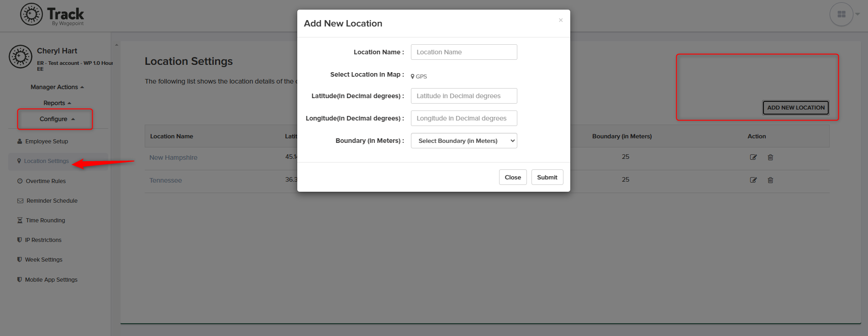The height and width of the screenshot is (336, 868).
Task: Open IP Restrictions in sidebar
Action: click(x=39, y=240)
